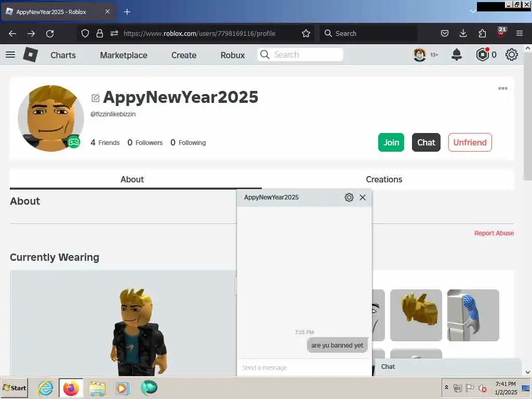
Task: Show hidden system tray icons
Action: pos(446,387)
